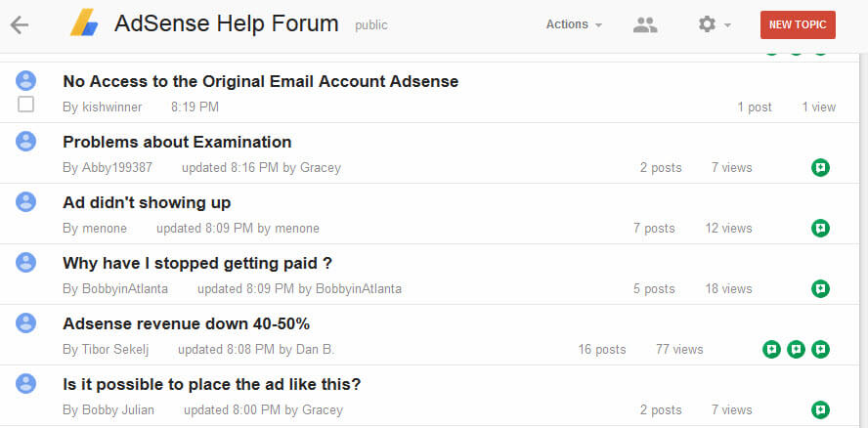Open the members people icon

click(645, 24)
